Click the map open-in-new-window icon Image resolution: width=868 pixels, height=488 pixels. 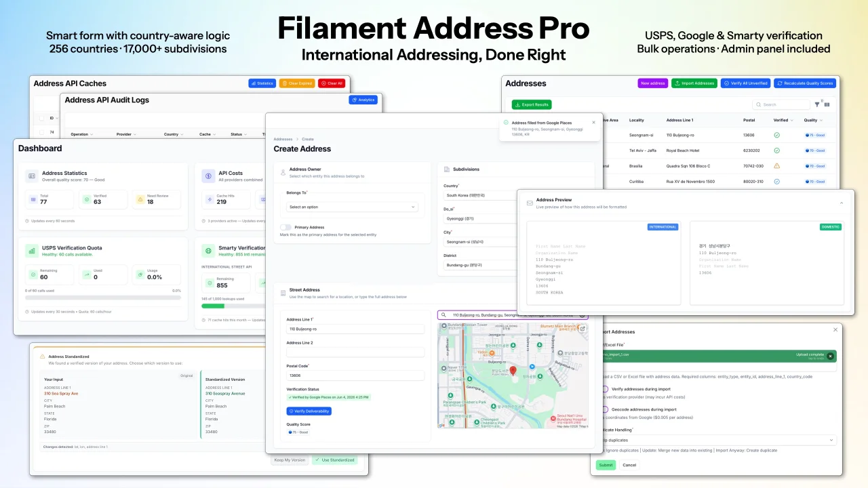click(582, 328)
